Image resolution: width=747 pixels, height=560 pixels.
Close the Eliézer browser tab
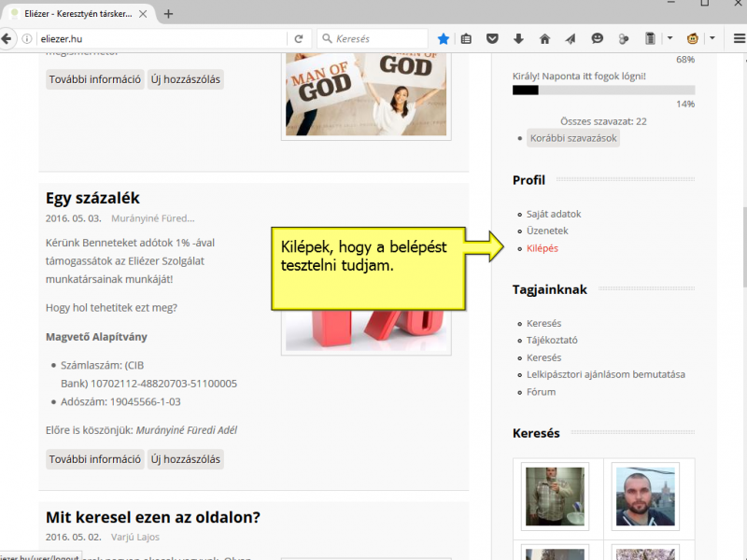pyautogui.click(x=143, y=14)
